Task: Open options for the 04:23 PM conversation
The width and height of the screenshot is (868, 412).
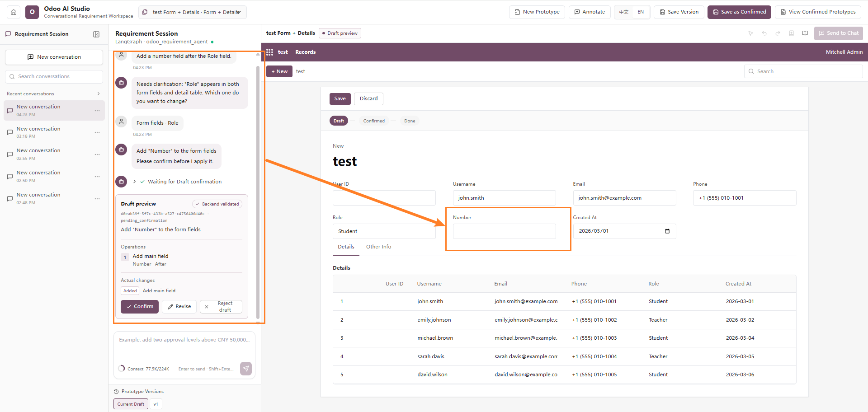Action: [x=97, y=111]
